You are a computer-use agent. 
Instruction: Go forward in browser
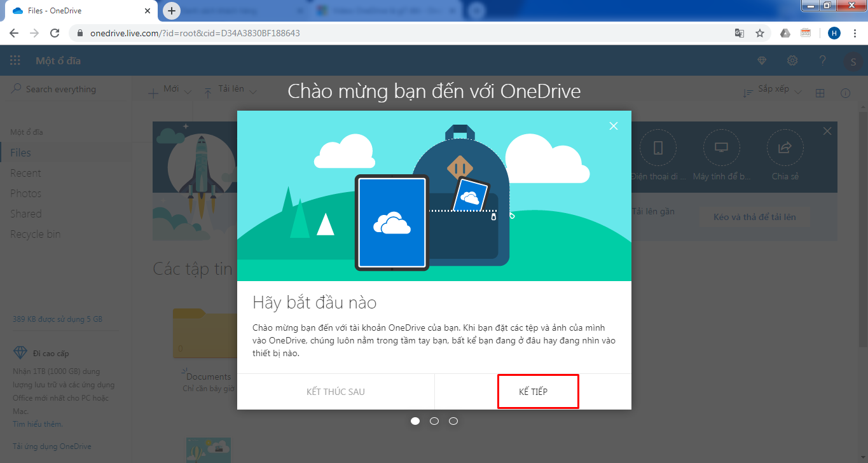(34, 33)
